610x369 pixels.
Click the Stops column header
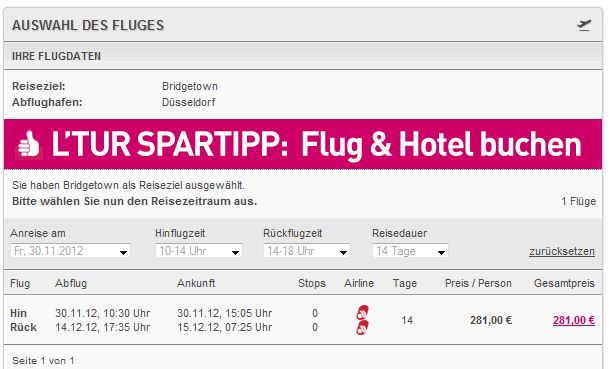(312, 283)
